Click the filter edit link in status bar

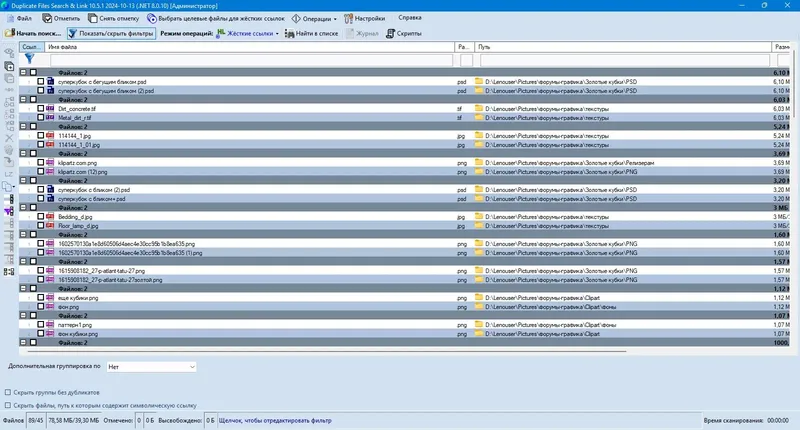tap(275, 421)
